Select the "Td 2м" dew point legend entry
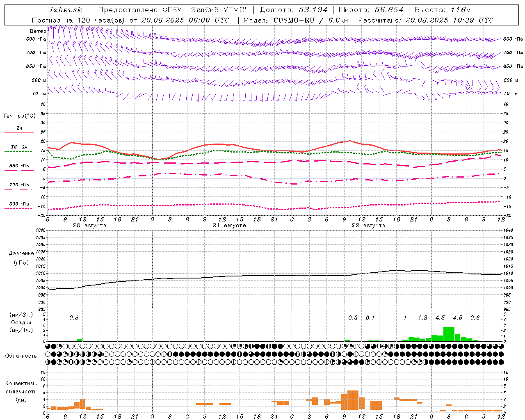The image size is (525, 420). point(19,147)
